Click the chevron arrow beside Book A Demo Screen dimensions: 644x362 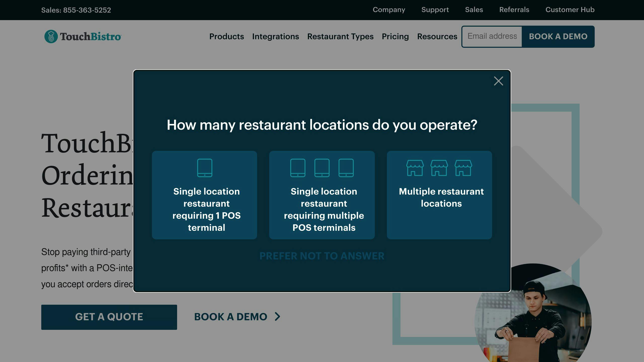[x=277, y=316]
